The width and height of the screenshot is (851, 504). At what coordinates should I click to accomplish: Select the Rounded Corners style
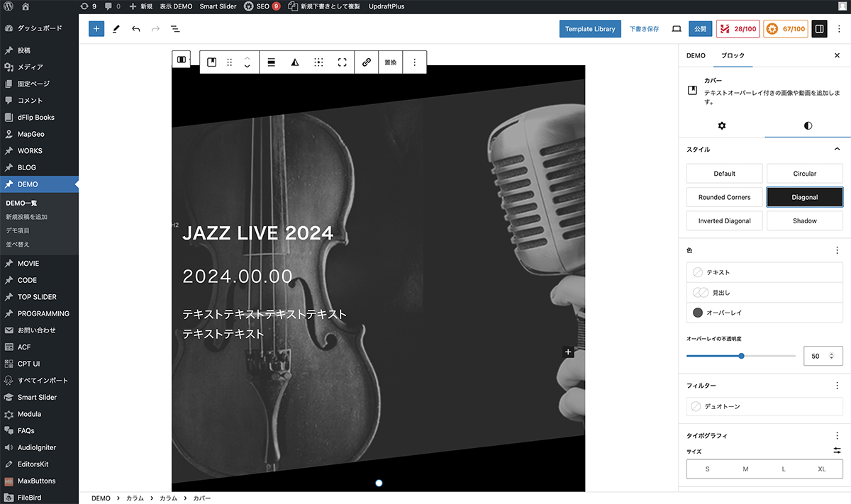[724, 197]
